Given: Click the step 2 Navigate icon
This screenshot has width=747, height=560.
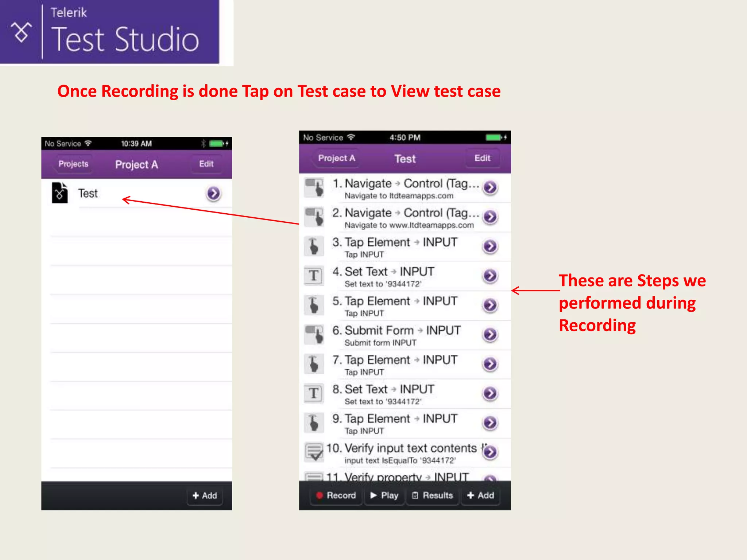Looking at the screenshot, I should (314, 217).
